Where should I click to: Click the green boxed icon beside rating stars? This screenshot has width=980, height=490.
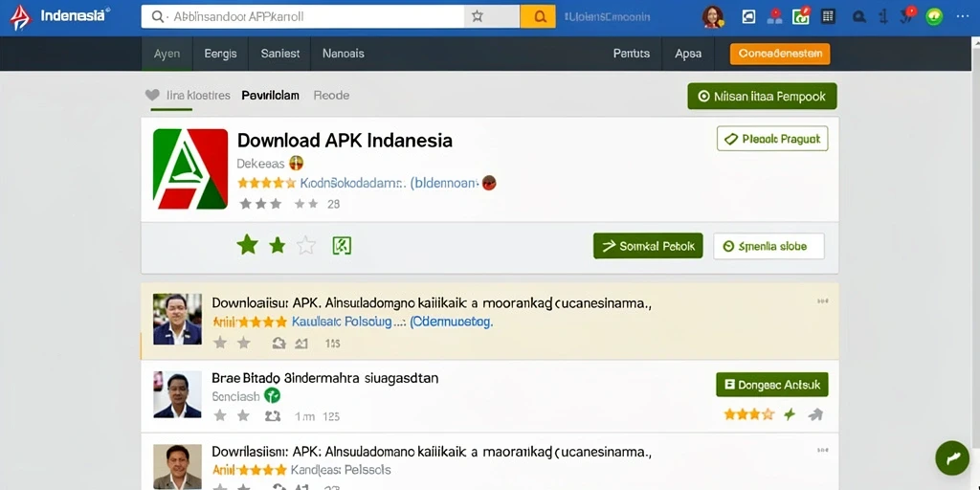pos(342,246)
